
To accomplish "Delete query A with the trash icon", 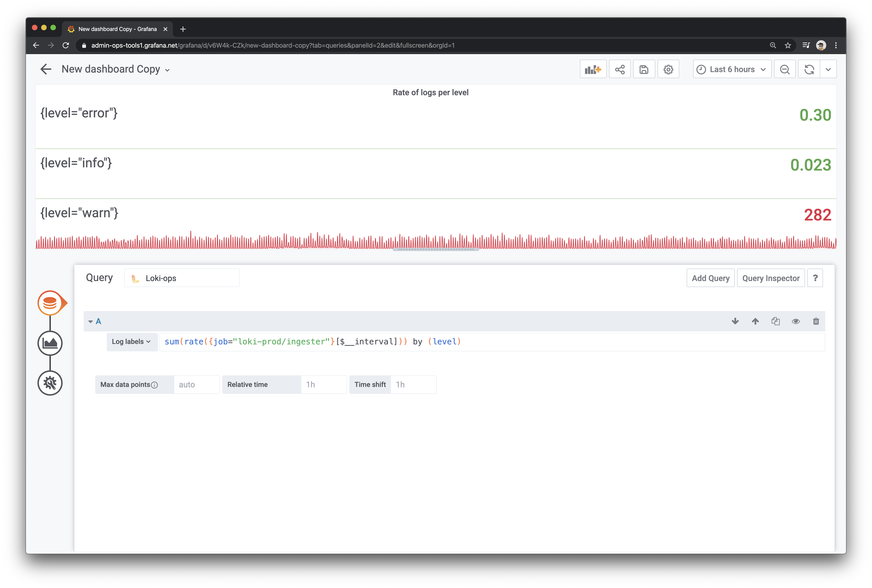I will pyautogui.click(x=816, y=321).
